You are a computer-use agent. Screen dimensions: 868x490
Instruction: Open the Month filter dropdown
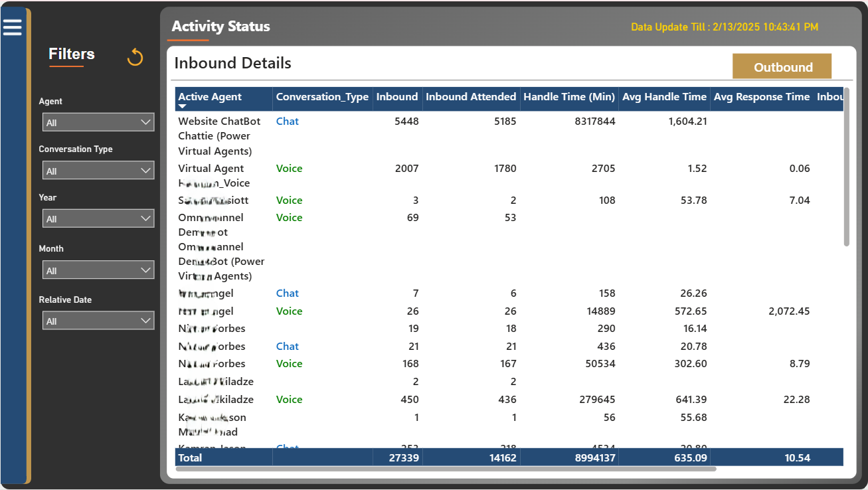click(x=98, y=270)
